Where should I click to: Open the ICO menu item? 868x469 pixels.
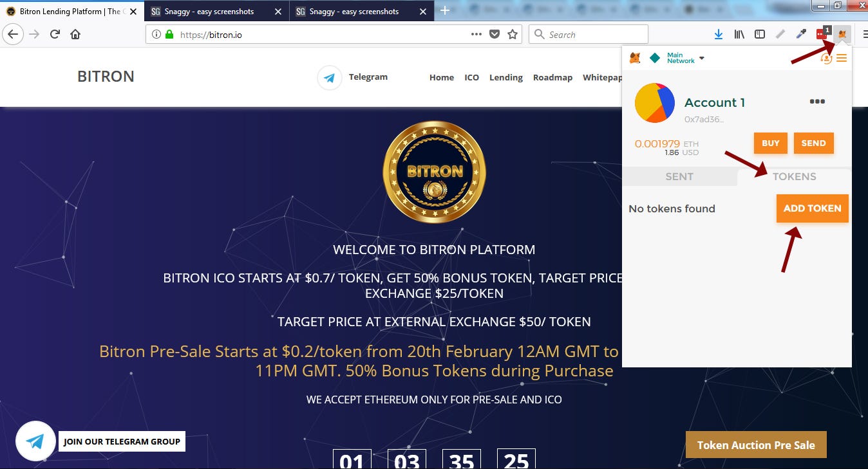tap(472, 77)
